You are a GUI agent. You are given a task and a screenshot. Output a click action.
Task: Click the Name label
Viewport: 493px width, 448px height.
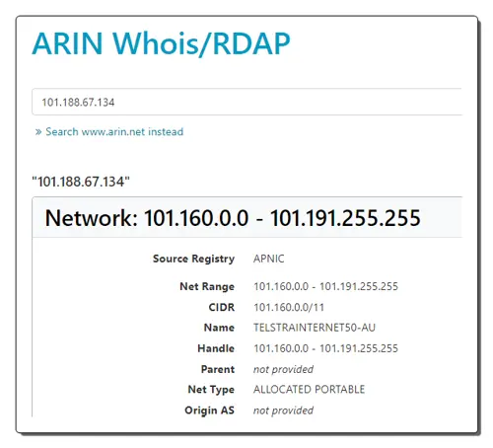219,328
